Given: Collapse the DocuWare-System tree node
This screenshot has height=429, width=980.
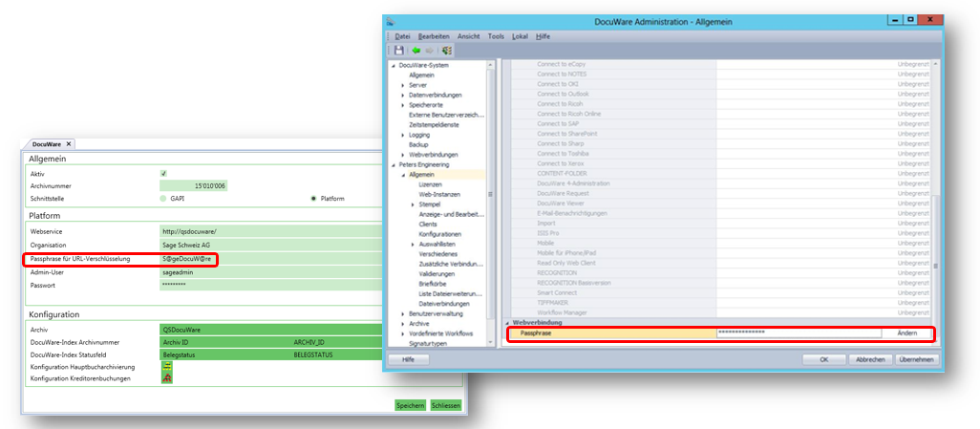Looking at the screenshot, I should tap(394, 65).
